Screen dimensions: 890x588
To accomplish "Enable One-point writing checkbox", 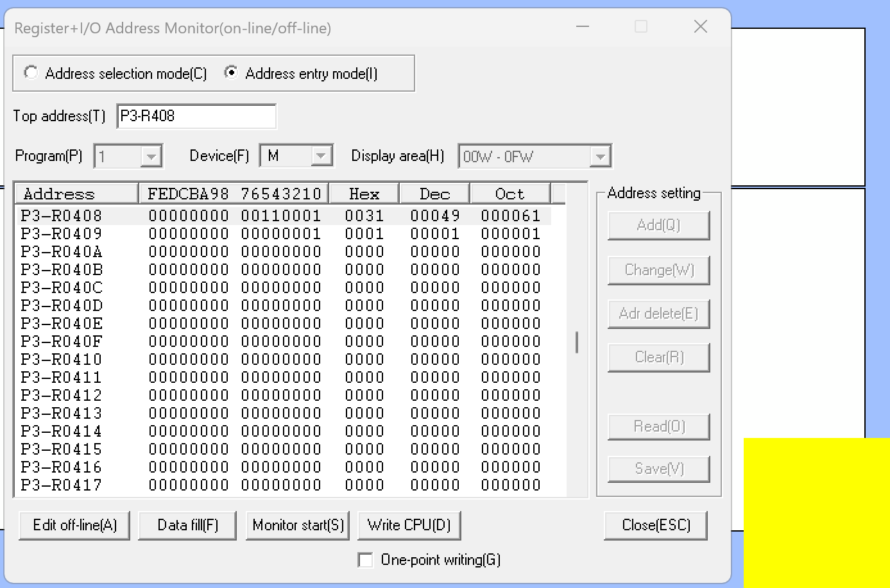I will [x=366, y=560].
